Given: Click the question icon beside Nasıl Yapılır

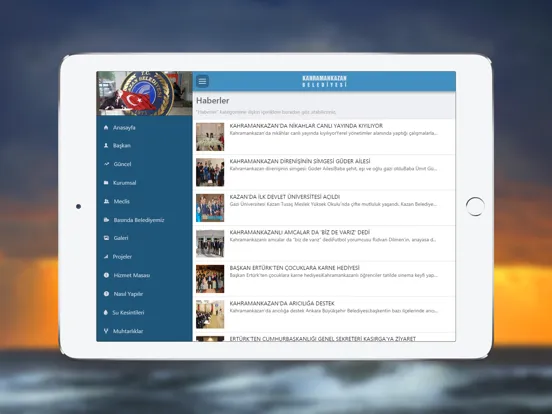Looking at the screenshot, I should point(106,294).
